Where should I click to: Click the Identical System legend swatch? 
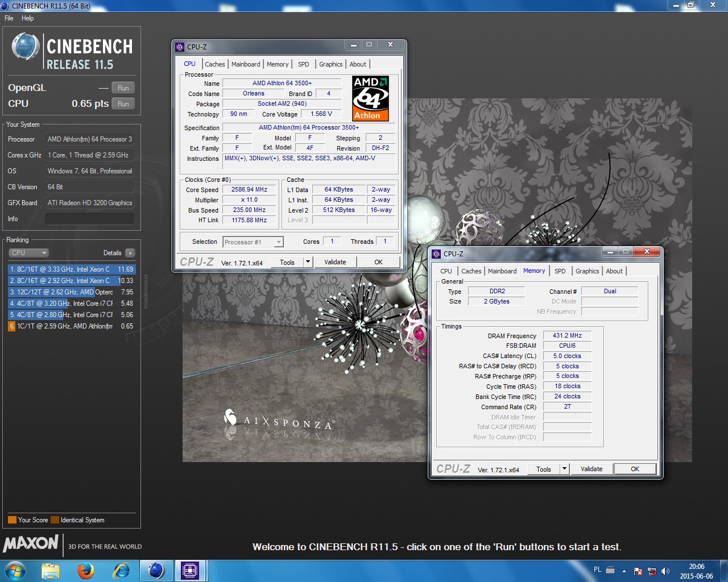tap(55, 520)
